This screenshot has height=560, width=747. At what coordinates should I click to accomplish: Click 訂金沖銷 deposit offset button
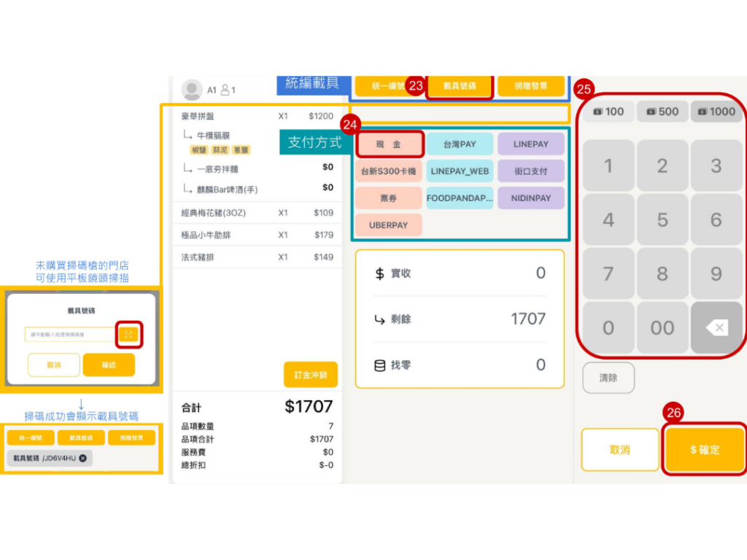click(311, 375)
